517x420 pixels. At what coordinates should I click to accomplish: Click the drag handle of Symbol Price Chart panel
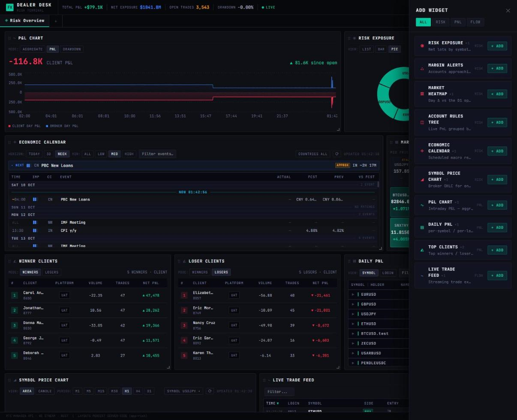[x=9, y=380]
